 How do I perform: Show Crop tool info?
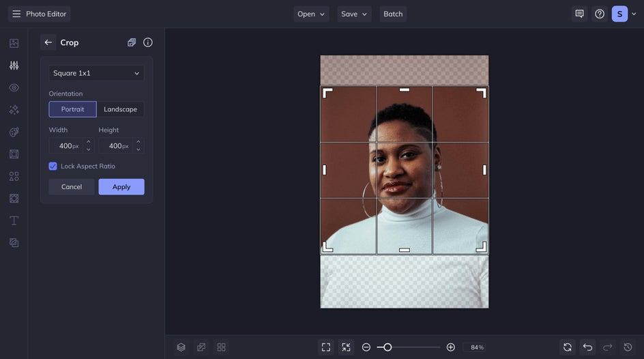(x=148, y=42)
